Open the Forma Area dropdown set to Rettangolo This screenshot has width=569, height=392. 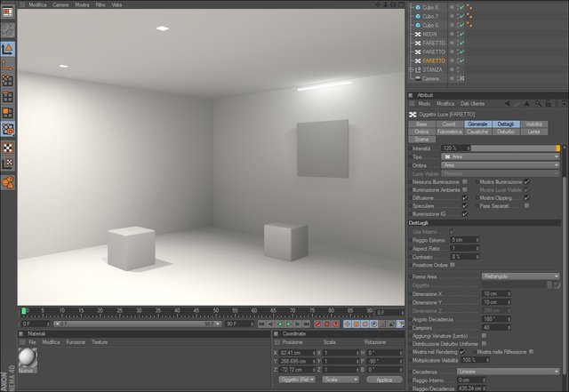(x=521, y=276)
